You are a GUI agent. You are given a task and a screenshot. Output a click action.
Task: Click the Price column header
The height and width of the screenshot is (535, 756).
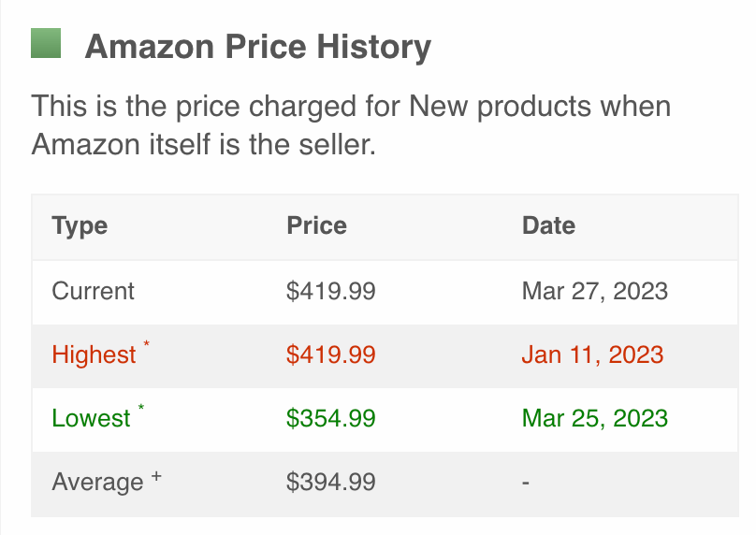(316, 225)
